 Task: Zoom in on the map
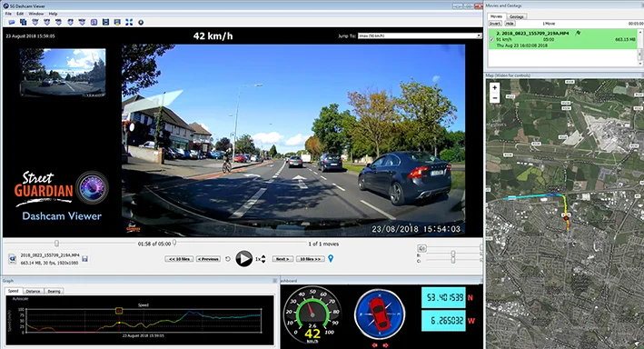coord(495,87)
